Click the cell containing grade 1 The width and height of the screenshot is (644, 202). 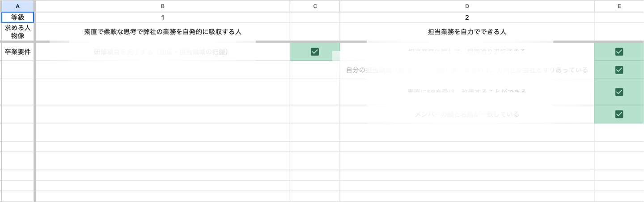click(162, 17)
